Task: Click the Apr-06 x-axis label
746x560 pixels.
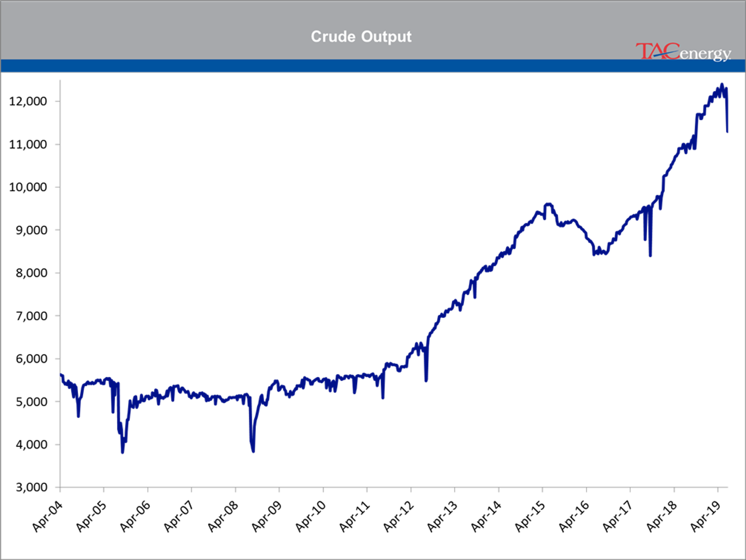Action: [x=135, y=516]
